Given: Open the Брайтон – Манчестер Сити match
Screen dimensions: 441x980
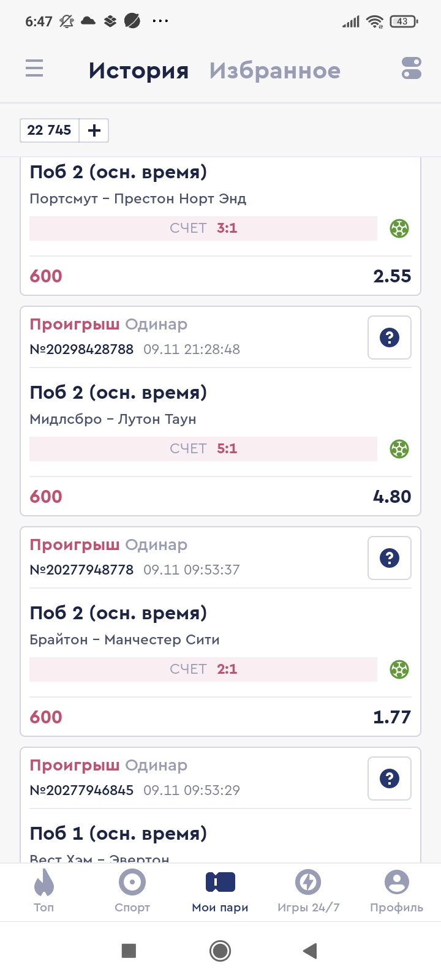Looking at the screenshot, I should point(125,640).
